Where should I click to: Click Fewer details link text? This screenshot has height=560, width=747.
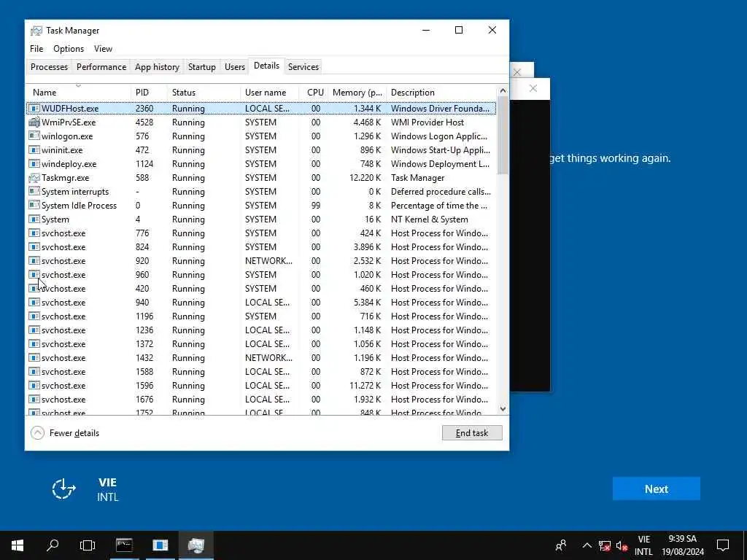point(74,433)
